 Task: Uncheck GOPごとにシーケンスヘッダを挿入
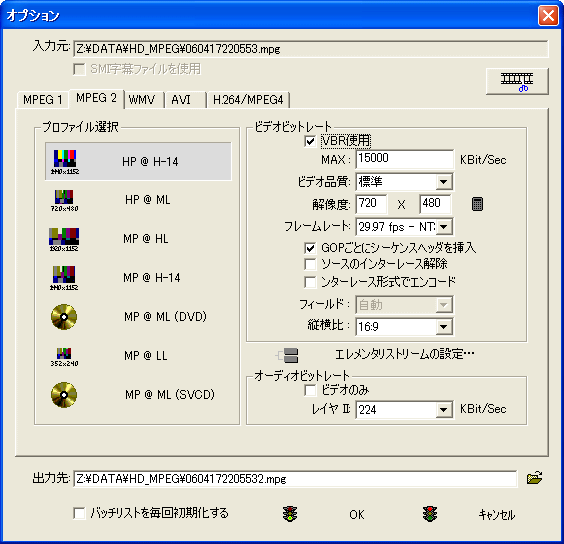point(310,248)
